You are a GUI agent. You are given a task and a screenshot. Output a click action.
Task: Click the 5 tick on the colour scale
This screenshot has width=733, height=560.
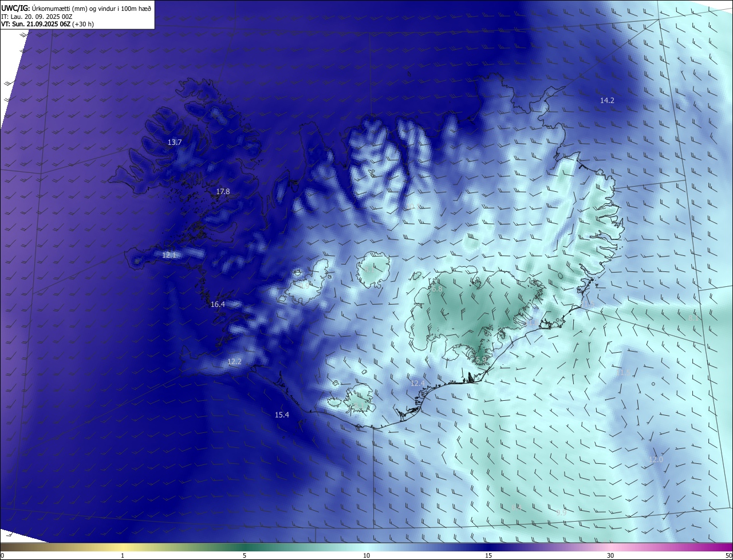[245, 555]
